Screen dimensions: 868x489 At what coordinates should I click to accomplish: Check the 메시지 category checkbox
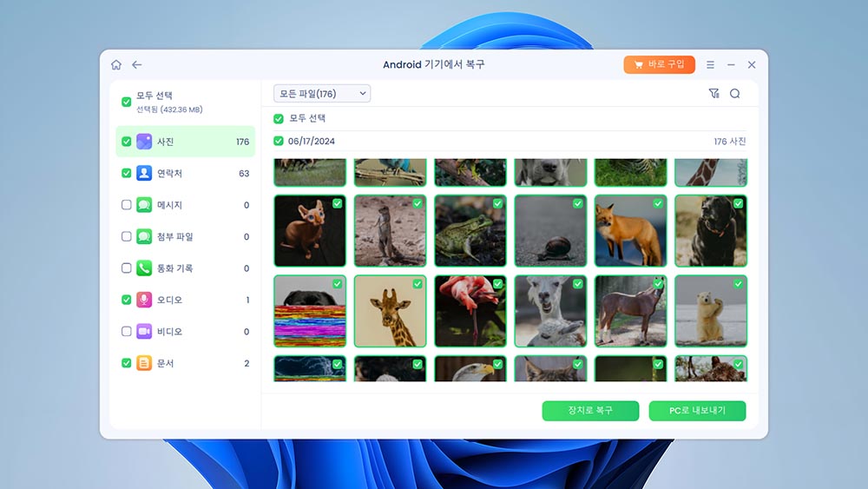126,204
